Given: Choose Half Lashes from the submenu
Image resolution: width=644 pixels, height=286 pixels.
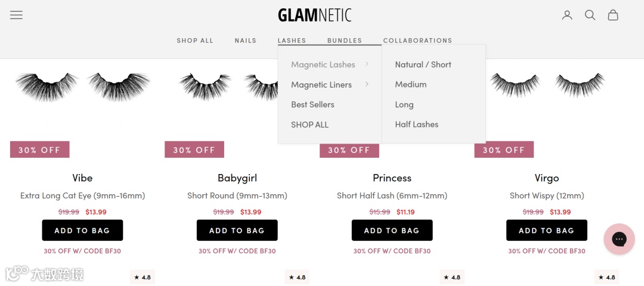Looking at the screenshot, I should pyautogui.click(x=416, y=125).
